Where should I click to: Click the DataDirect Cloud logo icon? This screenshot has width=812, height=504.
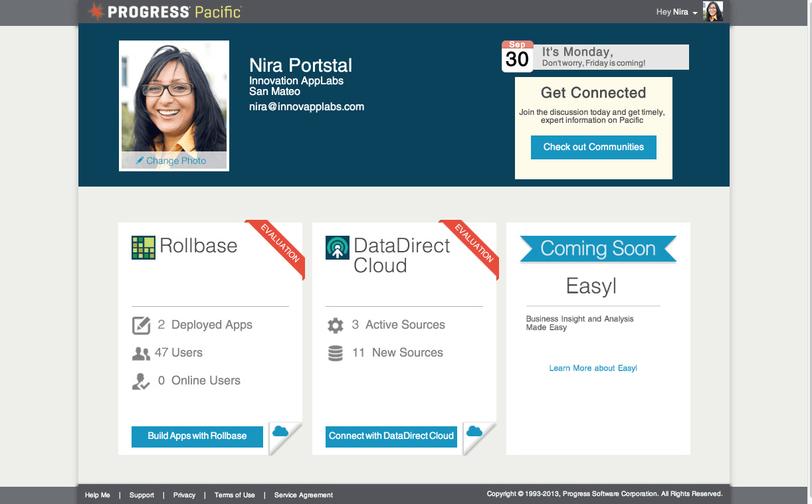click(338, 247)
